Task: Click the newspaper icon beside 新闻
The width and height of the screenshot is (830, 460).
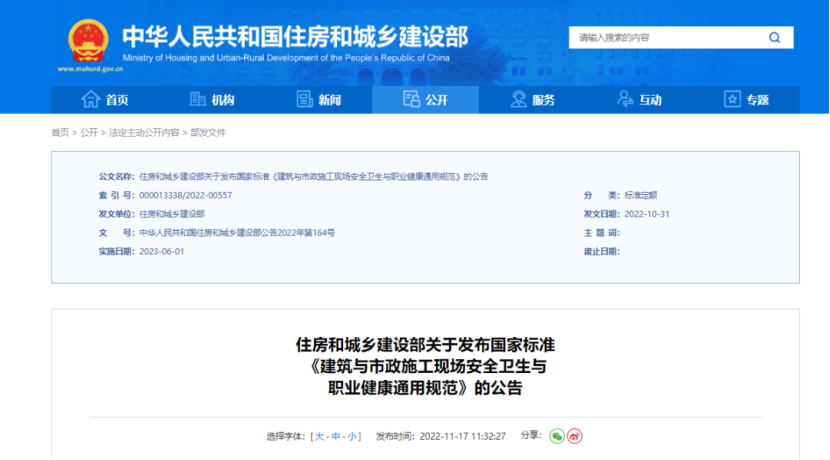Action: click(305, 99)
